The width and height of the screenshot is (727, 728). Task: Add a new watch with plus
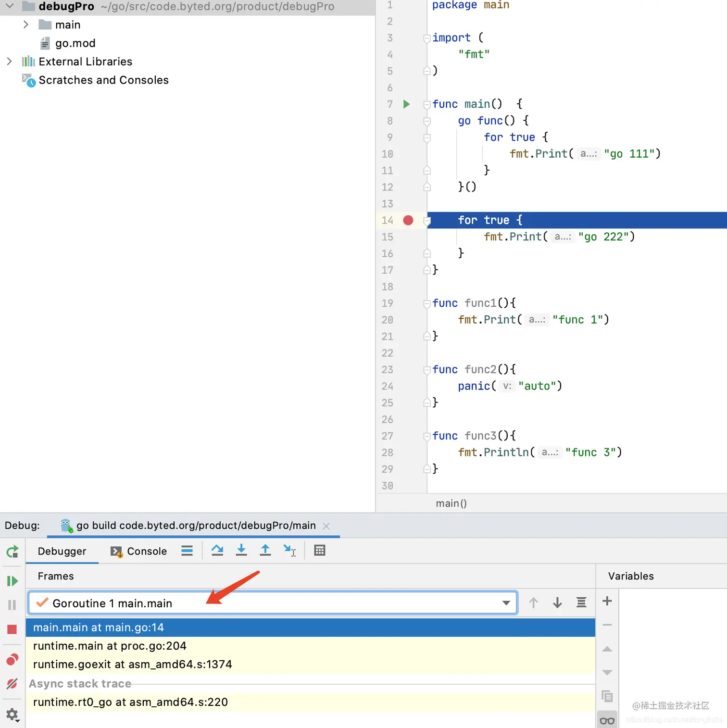(x=607, y=601)
